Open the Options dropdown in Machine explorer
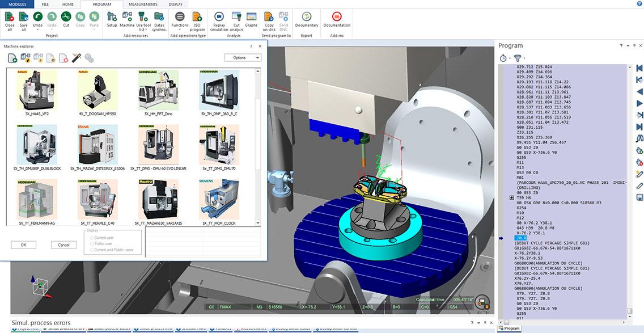644x333 pixels. [x=243, y=57]
